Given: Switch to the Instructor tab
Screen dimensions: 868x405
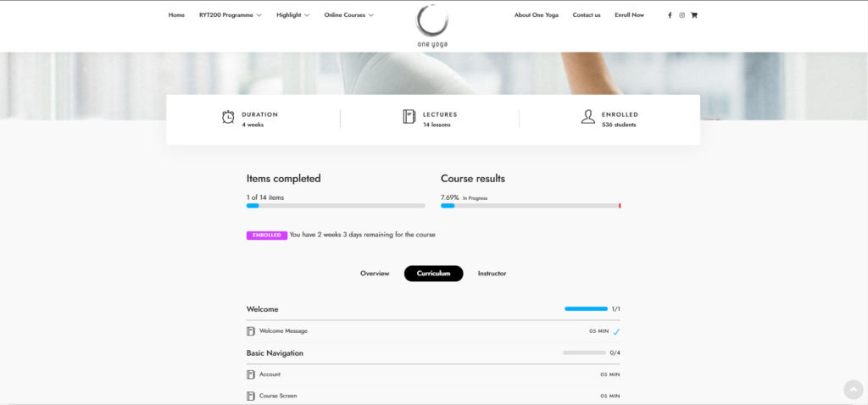Looking at the screenshot, I should pyautogui.click(x=492, y=274).
